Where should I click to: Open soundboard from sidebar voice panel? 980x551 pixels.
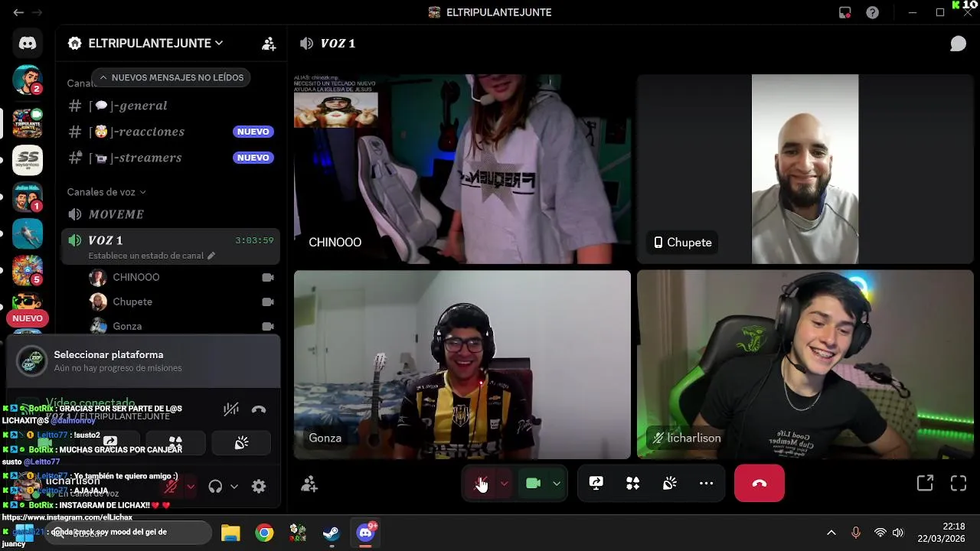point(241,442)
